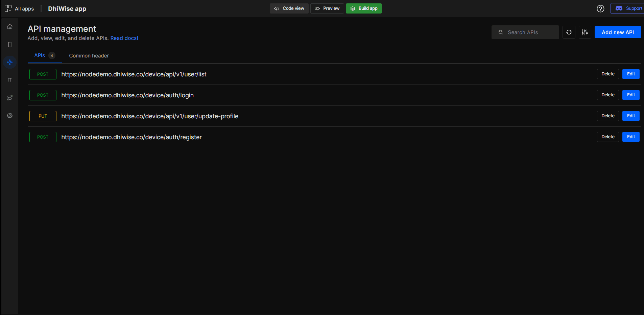The width and height of the screenshot is (644, 315).
Task: Contact Support via the Discord button
Action: [x=629, y=8]
